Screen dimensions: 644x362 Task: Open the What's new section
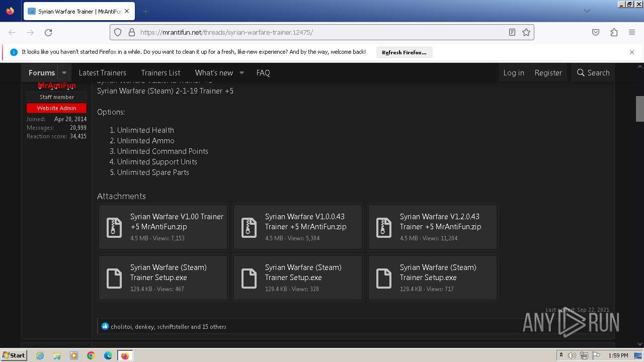click(x=214, y=73)
